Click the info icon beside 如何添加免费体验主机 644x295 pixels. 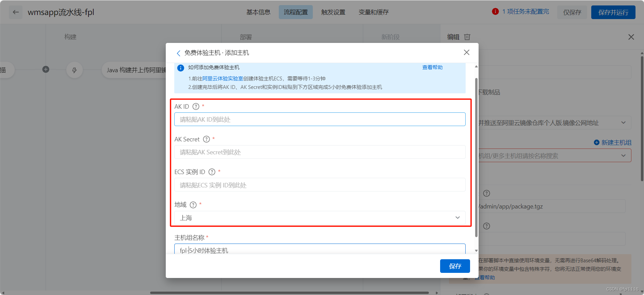[x=181, y=68]
